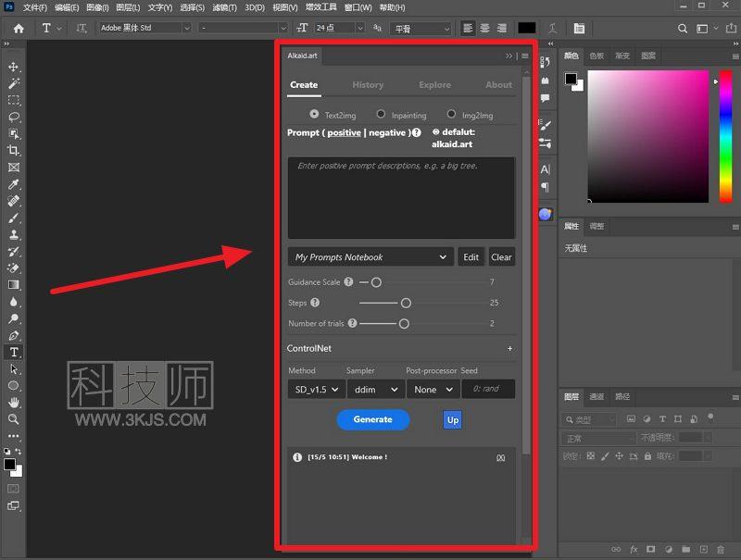741x560 pixels.
Task: Switch prompt to negative
Action: click(x=387, y=132)
